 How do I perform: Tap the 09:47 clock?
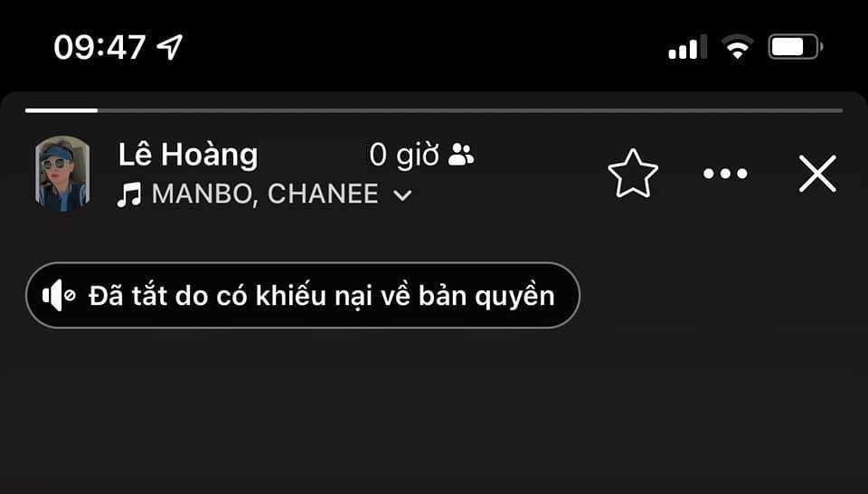click(x=99, y=47)
